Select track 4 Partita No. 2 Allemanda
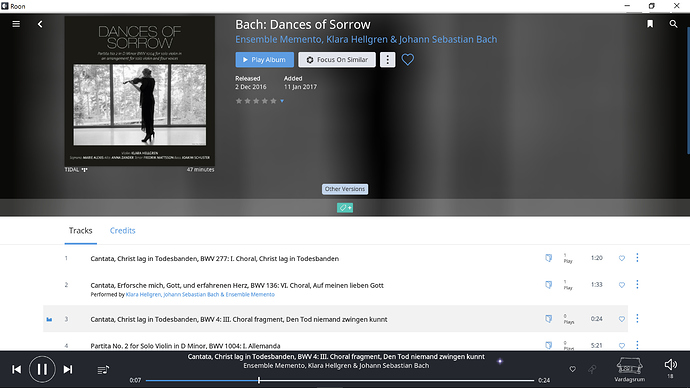The image size is (690, 388). point(185,346)
